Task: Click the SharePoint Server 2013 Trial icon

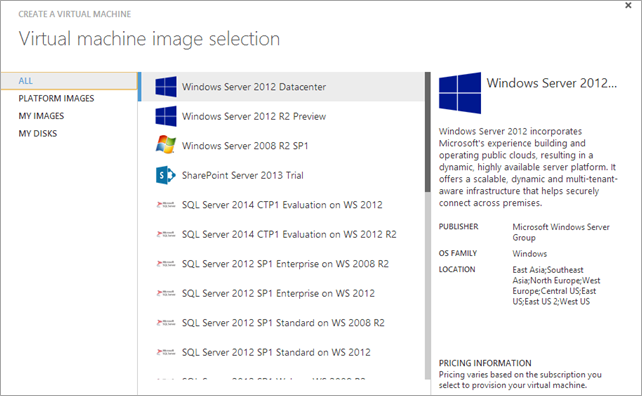Action: click(166, 175)
